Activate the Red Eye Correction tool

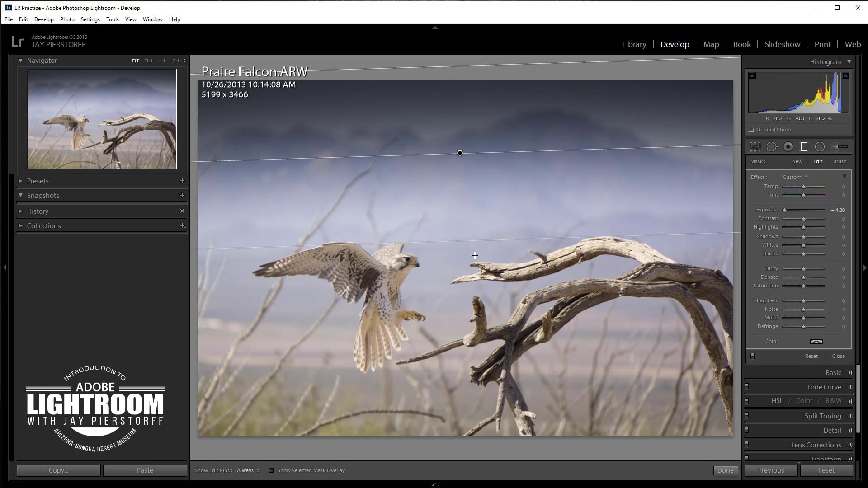pos(788,147)
